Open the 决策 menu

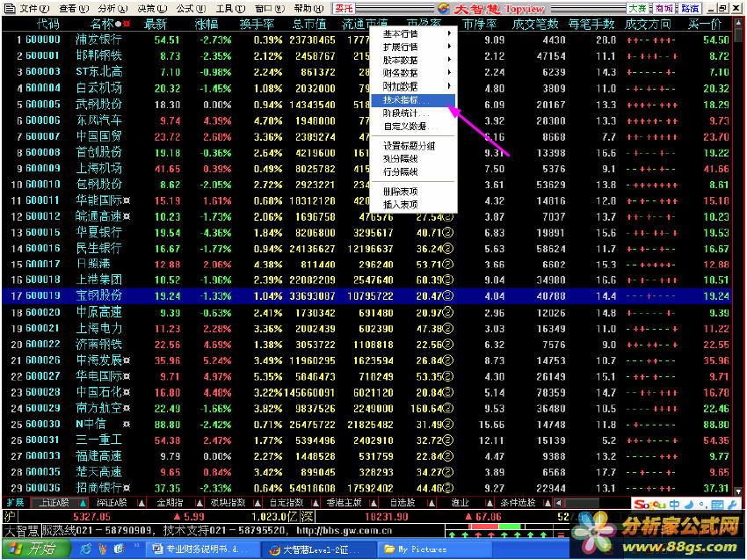[152, 8]
